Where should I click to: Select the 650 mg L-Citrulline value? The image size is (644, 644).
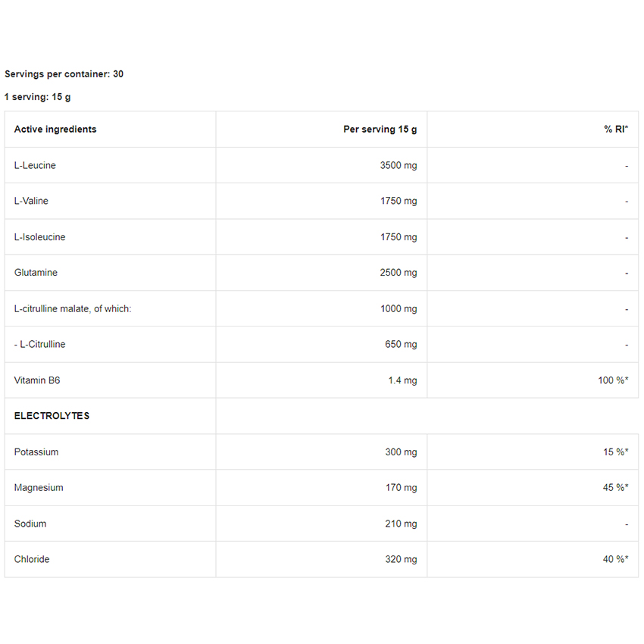point(401,345)
